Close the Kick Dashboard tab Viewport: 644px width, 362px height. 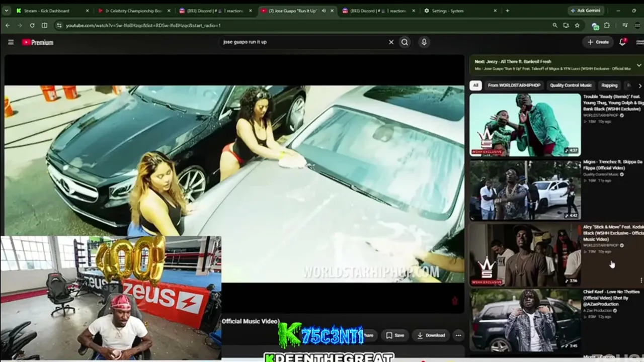point(87,11)
